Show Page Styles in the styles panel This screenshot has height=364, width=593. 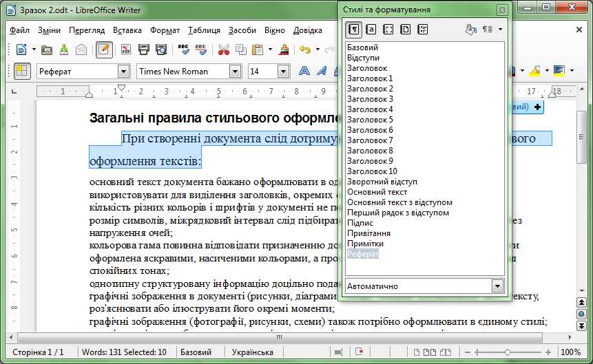pos(405,30)
